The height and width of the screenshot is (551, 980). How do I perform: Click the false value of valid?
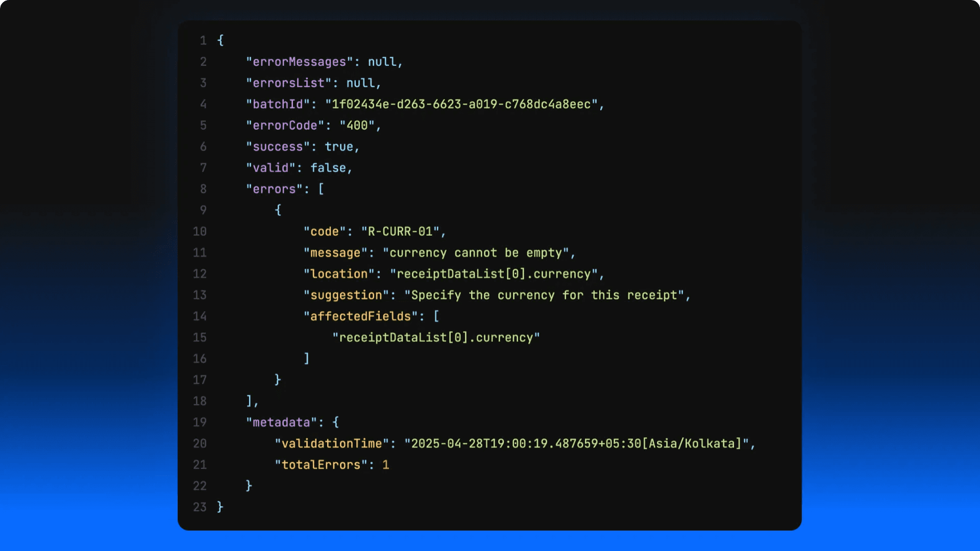pos(328,168)
